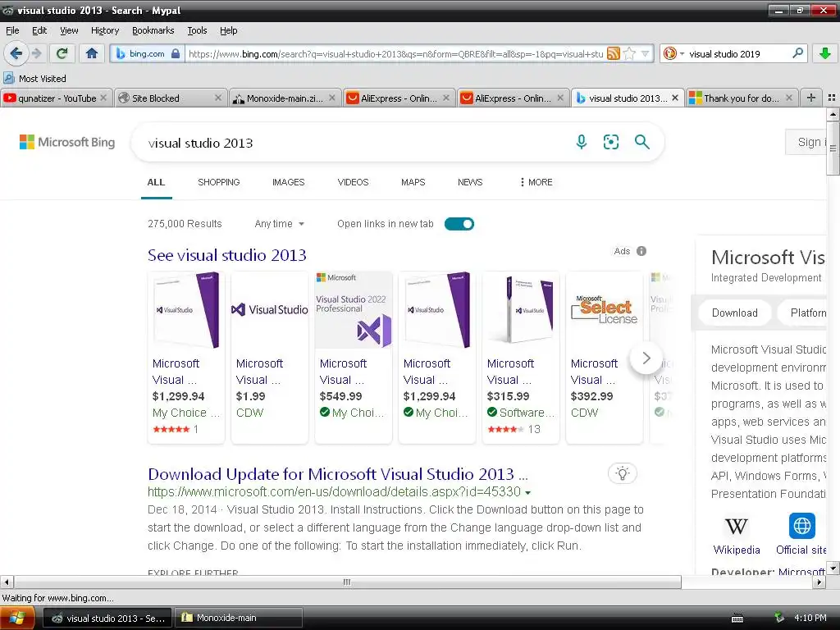Click the forward navigation arrow
Screen dimensions: 840x630
(x=36, y=53)
